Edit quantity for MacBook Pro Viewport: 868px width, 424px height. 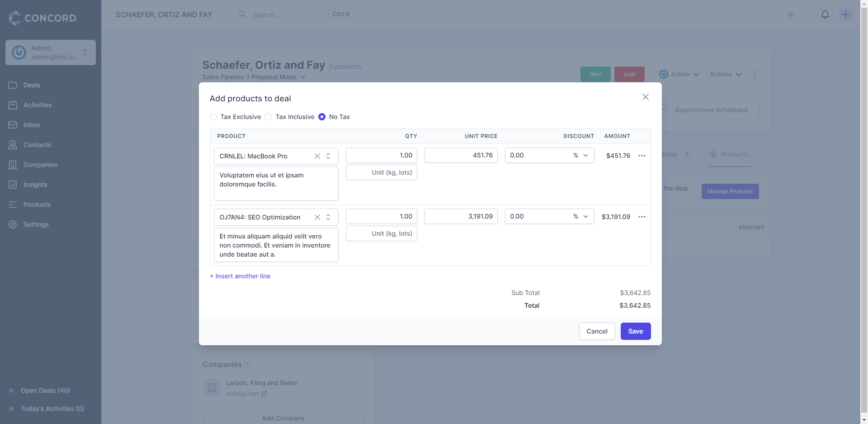click(x=382, y=155)
